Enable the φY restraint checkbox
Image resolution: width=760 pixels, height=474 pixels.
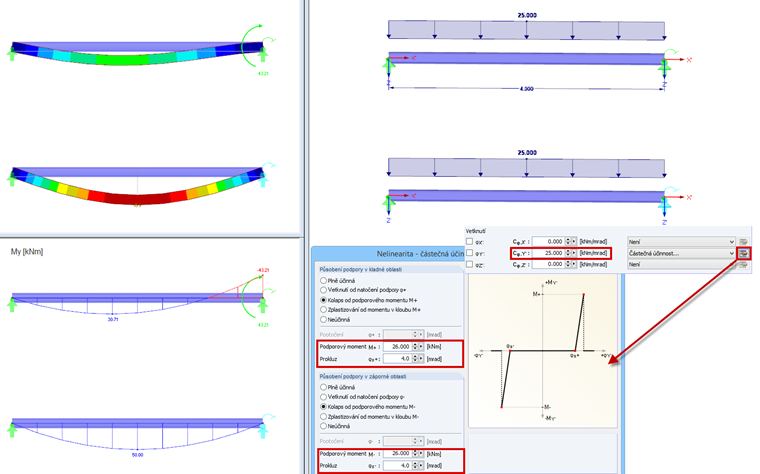[469, 253]
